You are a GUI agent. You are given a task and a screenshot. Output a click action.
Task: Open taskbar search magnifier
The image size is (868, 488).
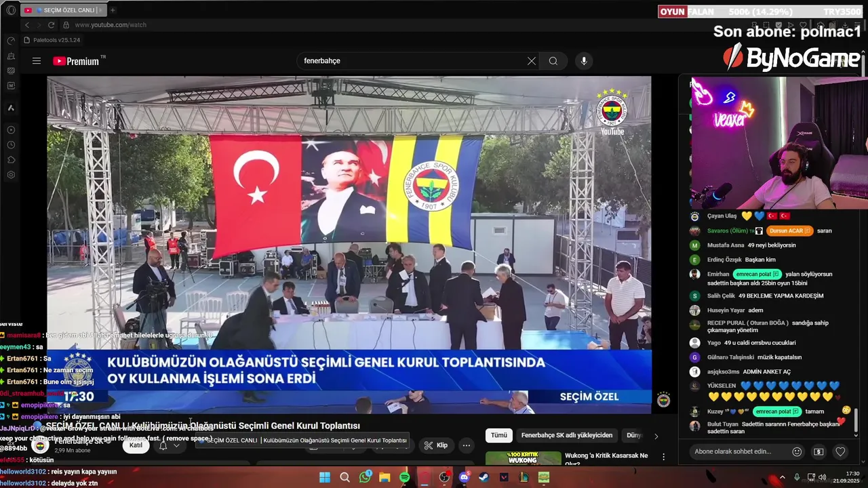pyautogui.click(x=344, y=477)
